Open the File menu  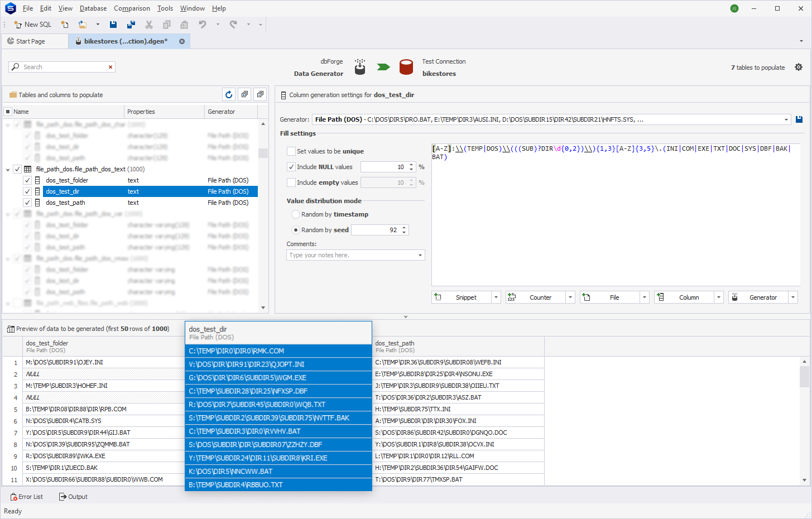click(28, 8)
